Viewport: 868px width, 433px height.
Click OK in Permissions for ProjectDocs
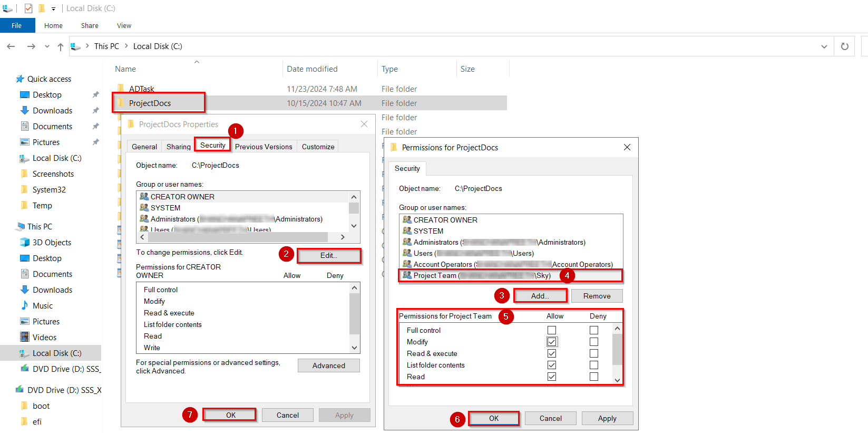[494, 418]
